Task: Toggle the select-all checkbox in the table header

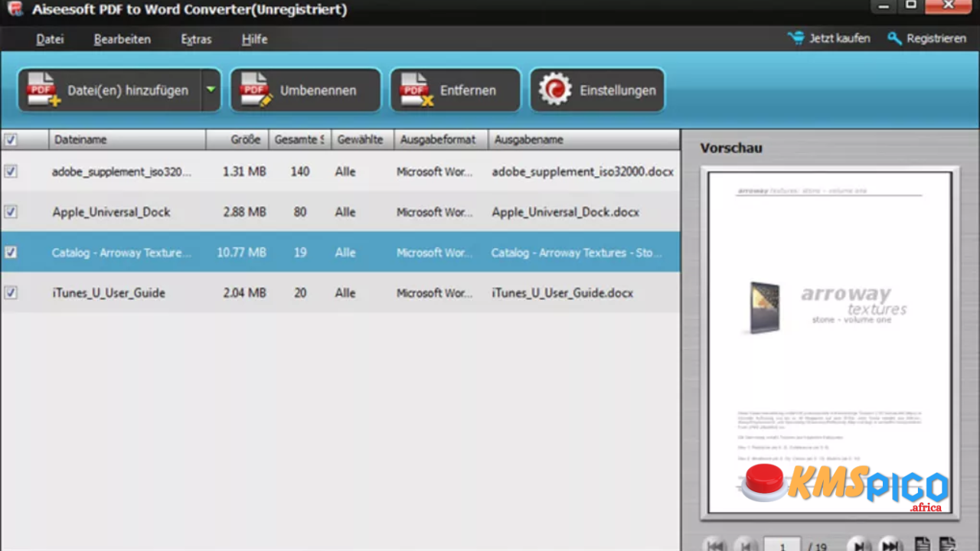Action: click(11, 139)
